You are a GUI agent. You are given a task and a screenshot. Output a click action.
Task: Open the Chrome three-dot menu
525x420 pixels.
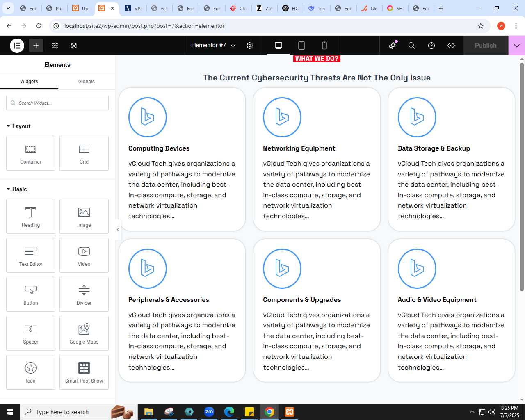[516, 26]
